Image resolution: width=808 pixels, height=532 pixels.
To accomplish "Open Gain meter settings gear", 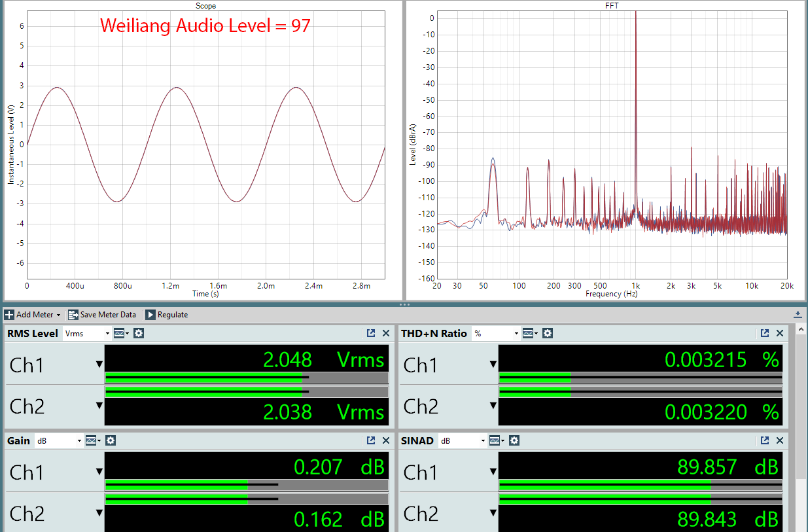I will coord(111,440).
